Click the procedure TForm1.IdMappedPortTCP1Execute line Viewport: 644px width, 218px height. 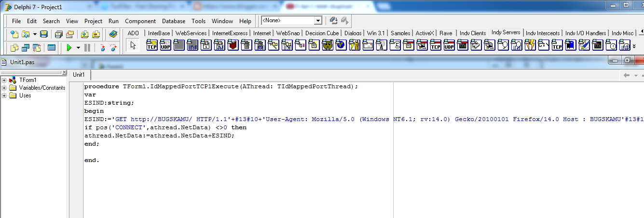point(221,86)
